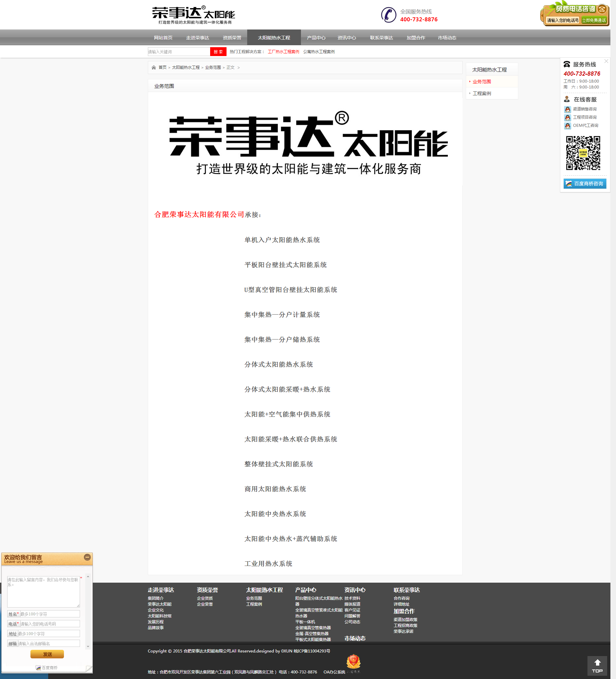Close the 服务热线 sidebar panel with the X
Screen dimensions: 616x679
pyautogui.click(x=606, y=61)
